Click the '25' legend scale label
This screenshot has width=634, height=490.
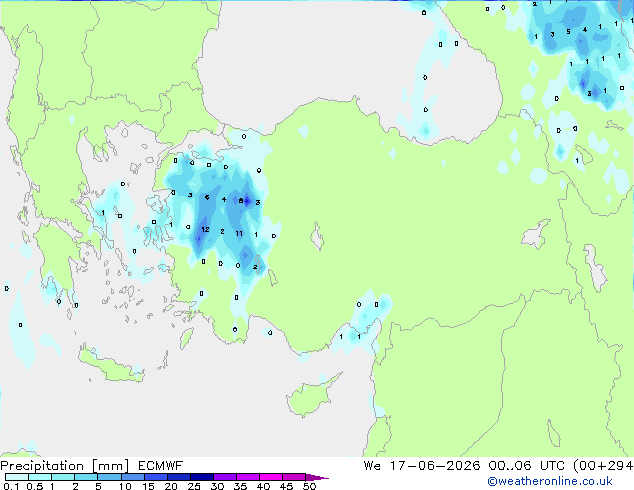[x=194, y=486]
